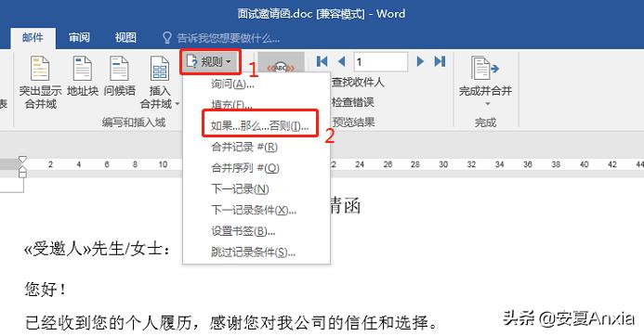The width and height of the screenshot is (644, 336).
Task: Go to first record arrow
Action: 322,61
